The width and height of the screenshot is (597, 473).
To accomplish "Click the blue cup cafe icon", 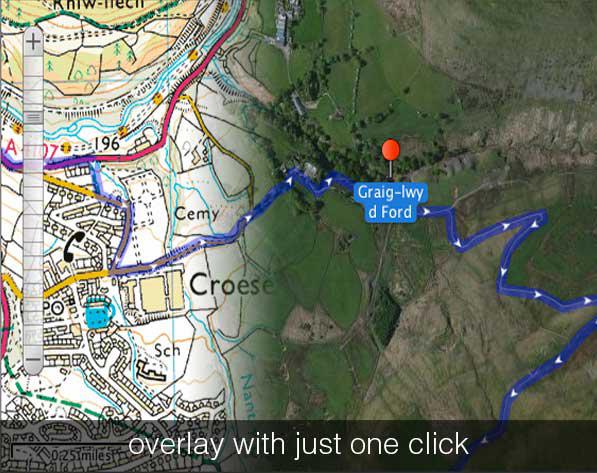I will point(99,312).
